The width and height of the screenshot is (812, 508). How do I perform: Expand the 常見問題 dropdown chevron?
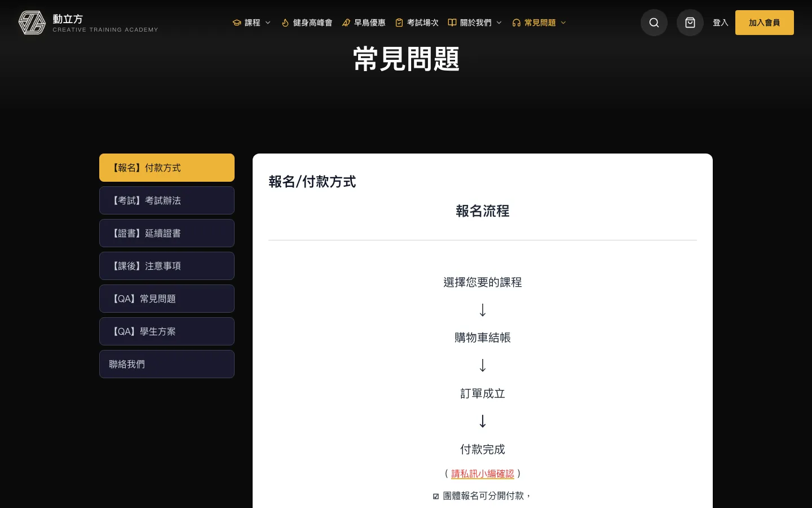click(x=563, y=23)
